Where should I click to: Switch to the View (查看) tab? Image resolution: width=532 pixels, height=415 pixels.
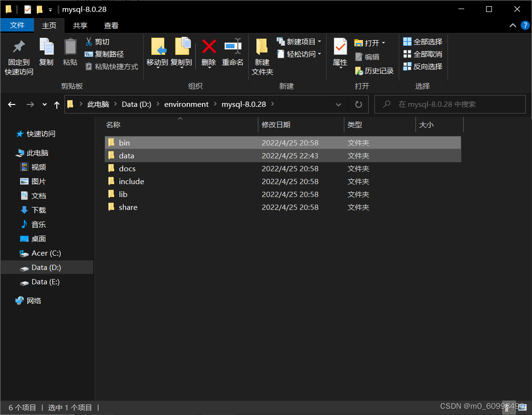111,25
